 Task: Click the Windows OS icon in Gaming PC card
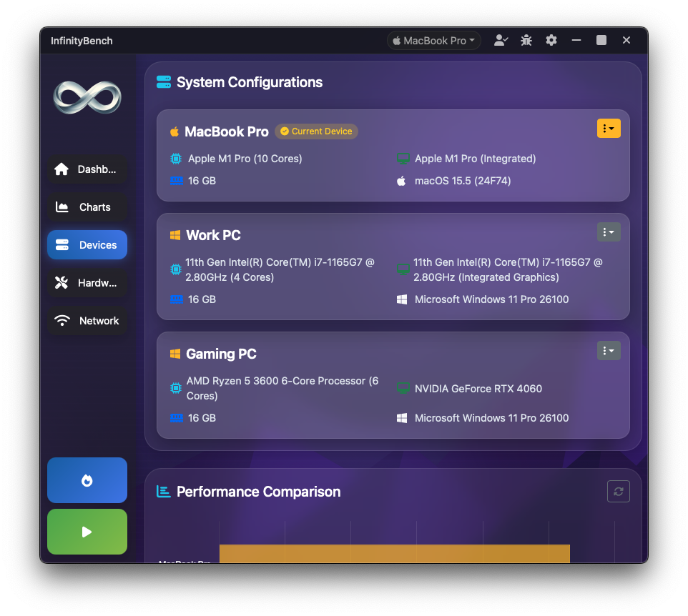tap(402, 418)
